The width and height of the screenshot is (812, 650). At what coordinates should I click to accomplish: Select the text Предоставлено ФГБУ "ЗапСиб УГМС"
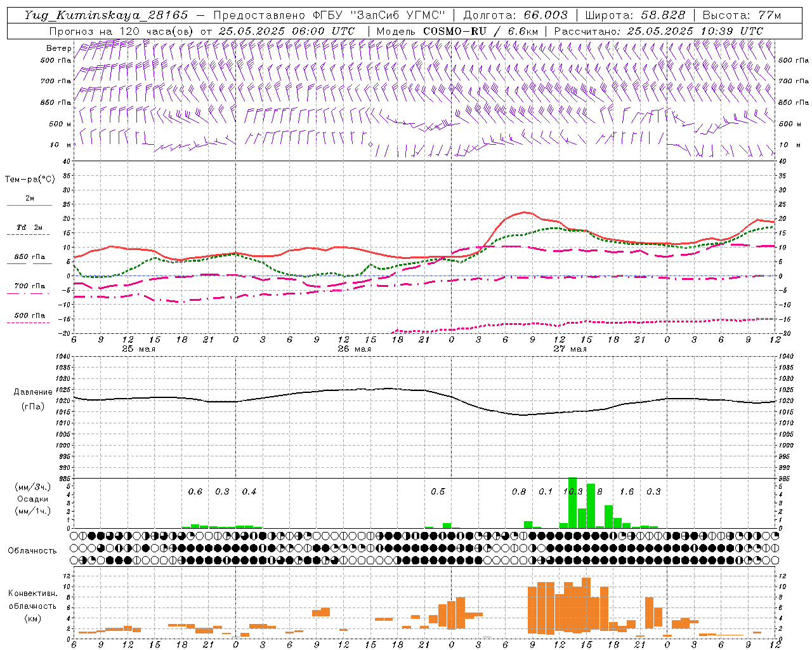[329, 15]
